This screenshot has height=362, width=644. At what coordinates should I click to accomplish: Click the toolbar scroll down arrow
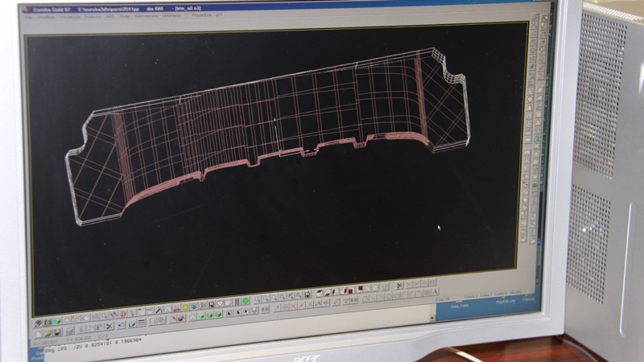tap(432, 318)
